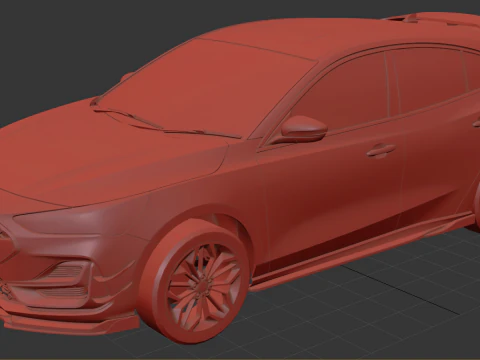The width and height of the screenshot is (480, 360).
Task: Click the car's windshield glass
Action: pyautogui.click(x=207, y=87)
